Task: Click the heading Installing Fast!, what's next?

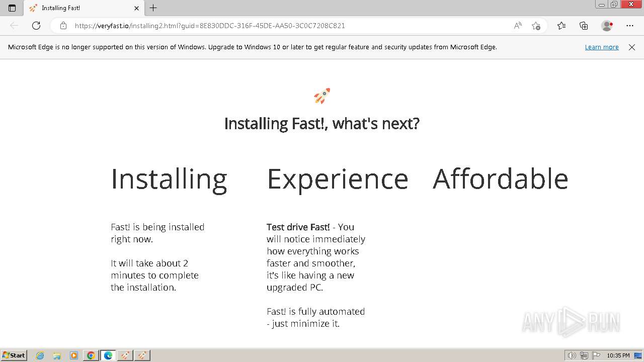Action: (322, 123)
